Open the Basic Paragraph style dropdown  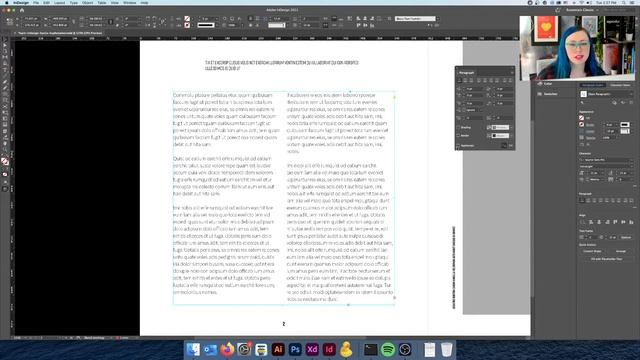607,94
